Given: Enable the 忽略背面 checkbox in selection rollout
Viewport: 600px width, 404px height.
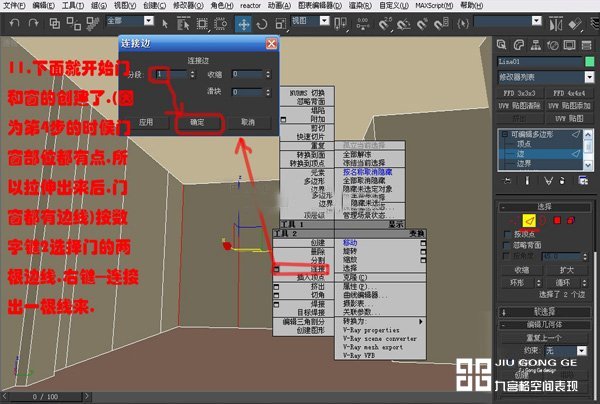Looking at the screenshot, I should pyautogui.click(x=507, y=245).
